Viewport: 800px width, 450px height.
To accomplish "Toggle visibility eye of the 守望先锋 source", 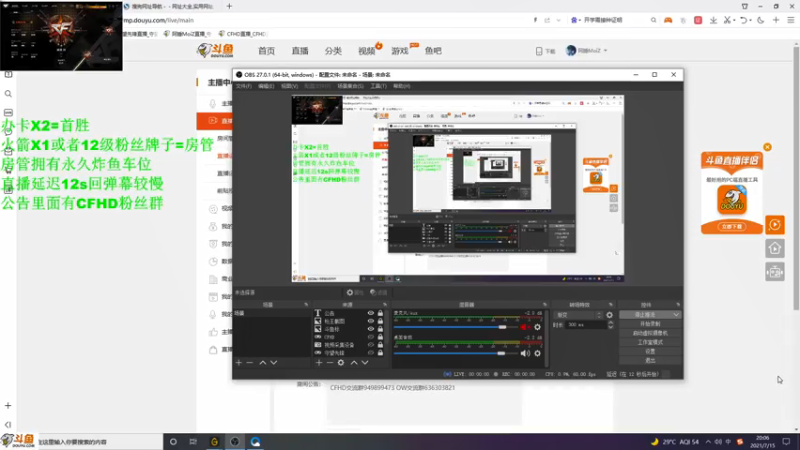I will 371,353.
